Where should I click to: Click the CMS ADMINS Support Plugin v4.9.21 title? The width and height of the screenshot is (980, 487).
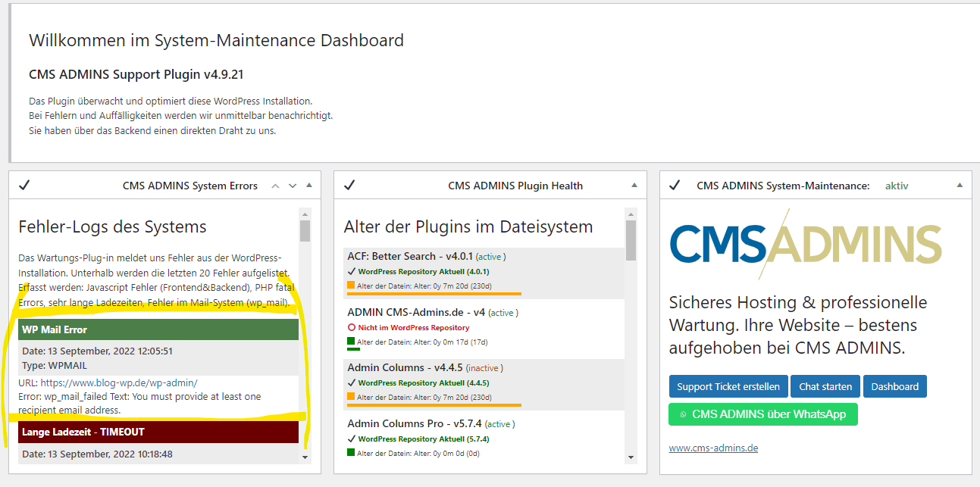coord(136,74)
